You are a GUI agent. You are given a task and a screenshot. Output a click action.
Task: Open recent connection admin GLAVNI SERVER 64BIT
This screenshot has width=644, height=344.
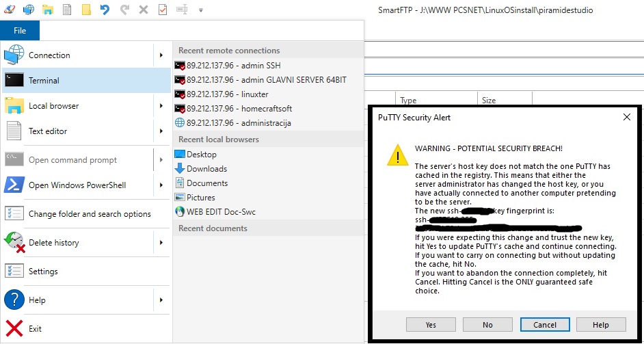click(x=269, y=80)
